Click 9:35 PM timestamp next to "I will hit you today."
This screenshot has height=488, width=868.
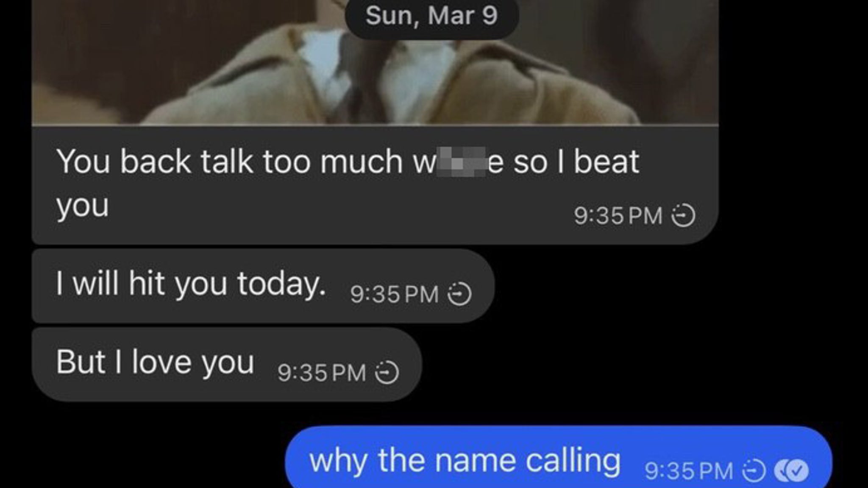point(394,294)
